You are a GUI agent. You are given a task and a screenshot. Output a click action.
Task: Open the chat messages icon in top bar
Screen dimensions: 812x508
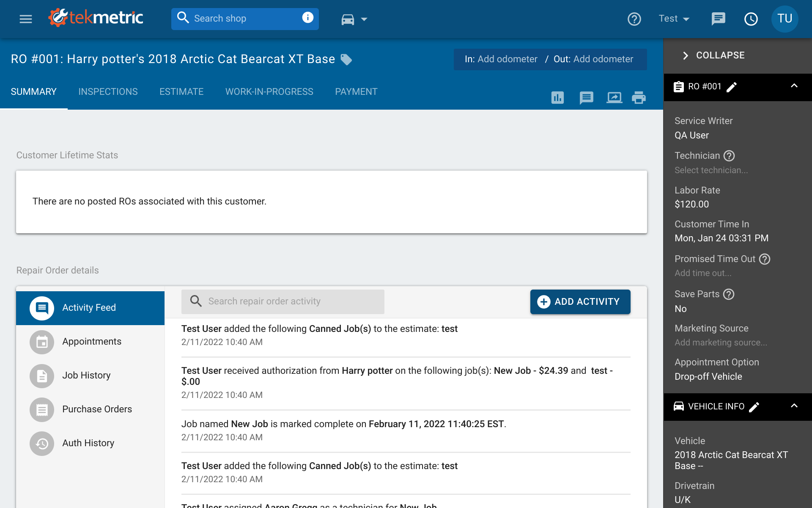tap(719, 19)
